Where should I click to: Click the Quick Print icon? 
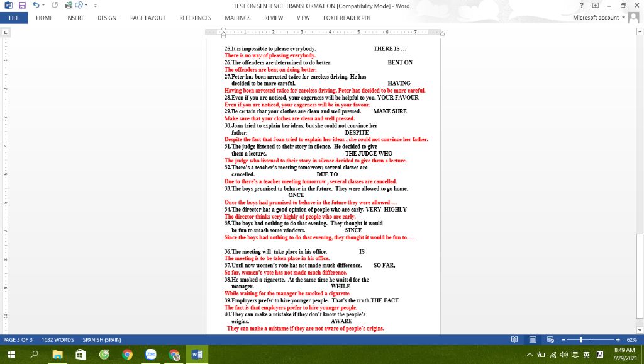69,5
